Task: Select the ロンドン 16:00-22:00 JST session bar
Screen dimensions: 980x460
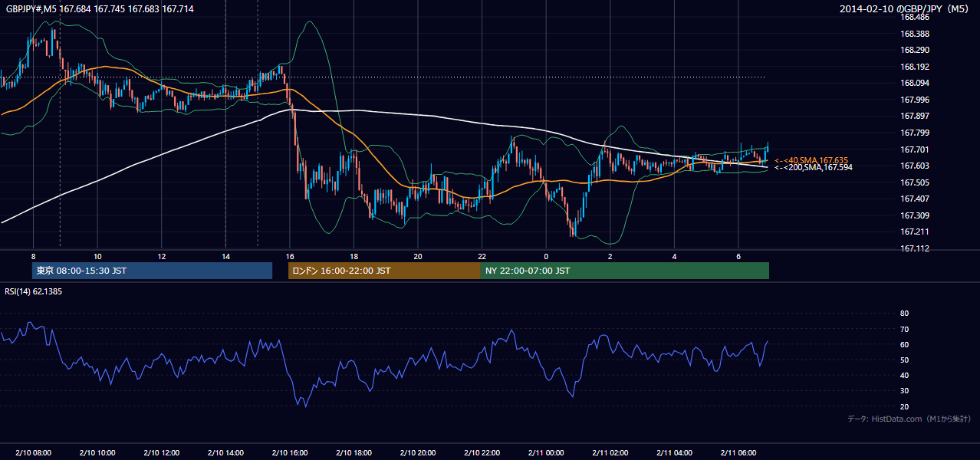Action: 384,271
